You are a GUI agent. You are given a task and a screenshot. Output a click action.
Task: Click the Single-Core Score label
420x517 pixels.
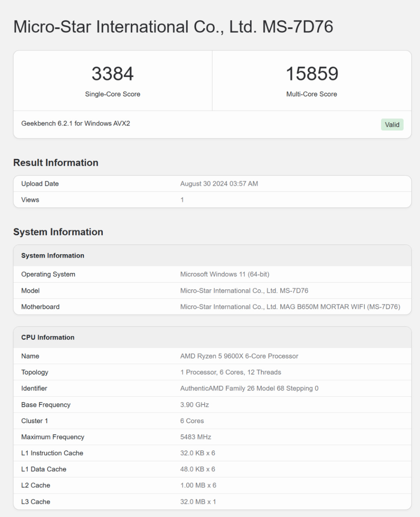(x=113, y=94)
